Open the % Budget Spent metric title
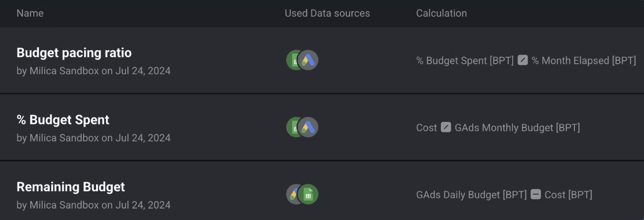Image resolution: width=644 pixels, height=220 pixels. 63,120
